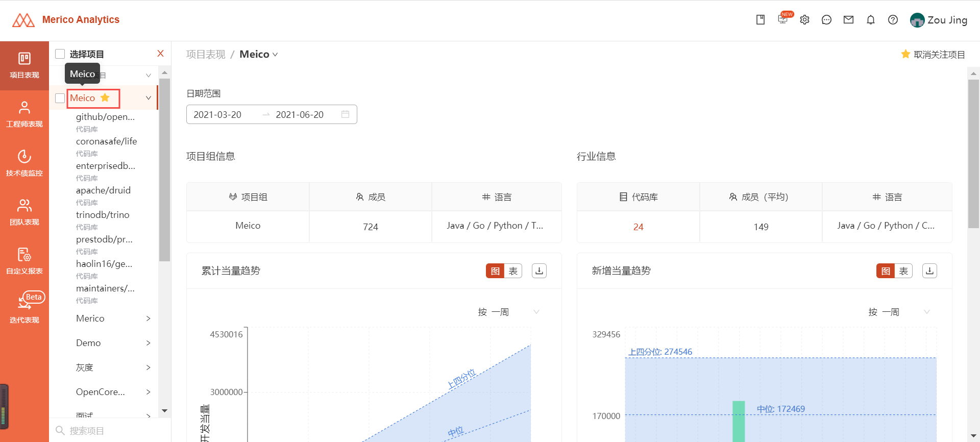The image size is (980, 442).
Task: Check the Meico project checkbox
Action: tap(60, 98)
